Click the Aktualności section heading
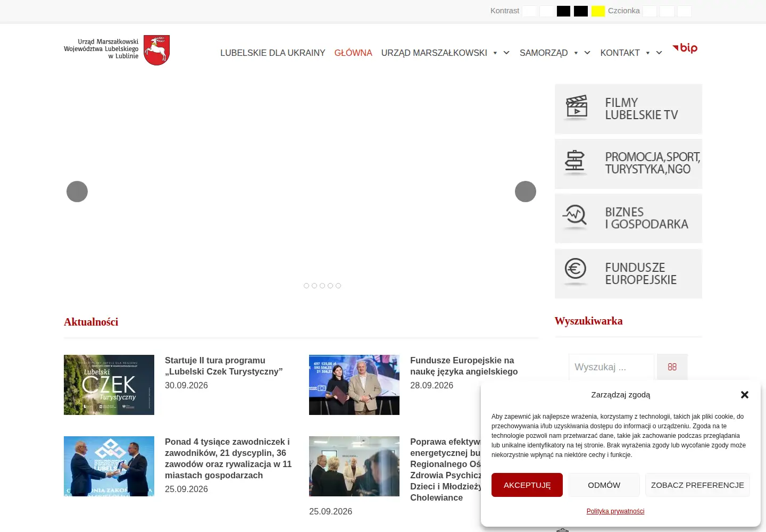The width and height of the screenshot is (766, 532). pyautogui.click(x=91, y=322)
